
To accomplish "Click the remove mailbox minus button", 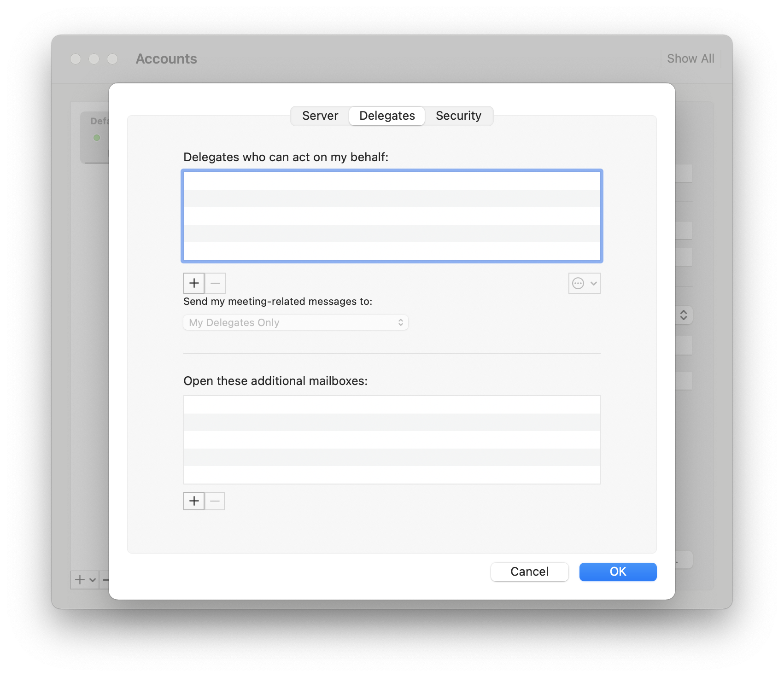I will 215,501.
